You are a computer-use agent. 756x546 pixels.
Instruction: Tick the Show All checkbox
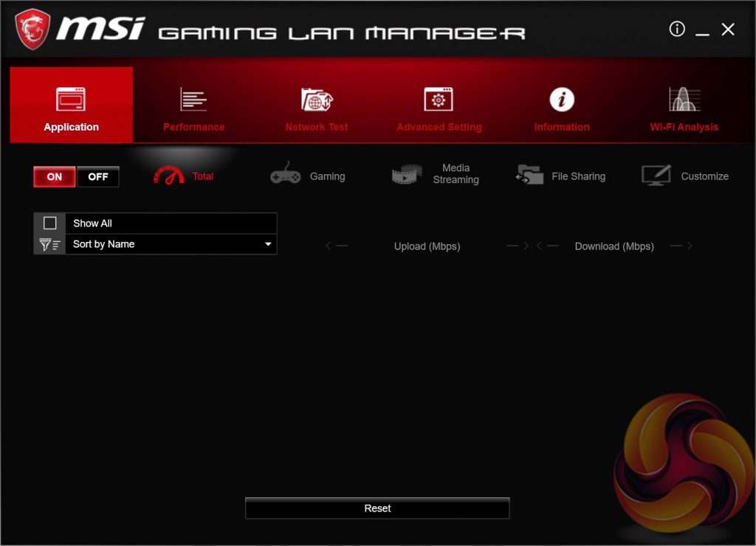point(49,223)
